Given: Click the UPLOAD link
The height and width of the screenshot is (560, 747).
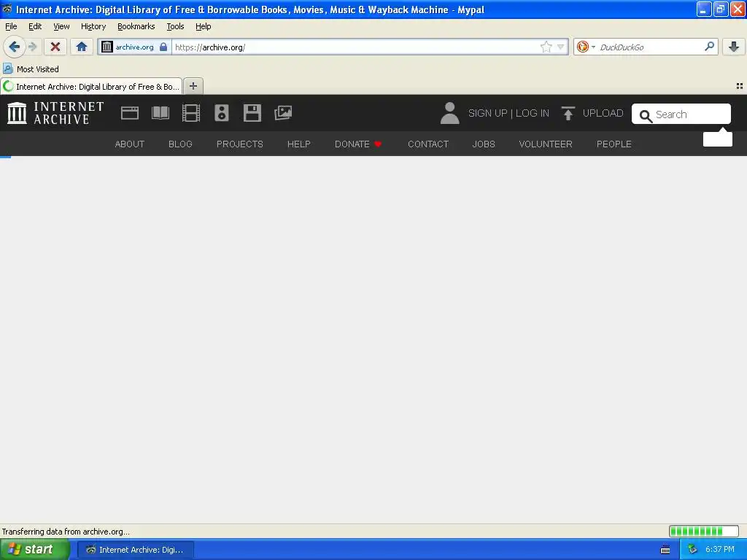Looking at the screenshot, I should [603, 113].
